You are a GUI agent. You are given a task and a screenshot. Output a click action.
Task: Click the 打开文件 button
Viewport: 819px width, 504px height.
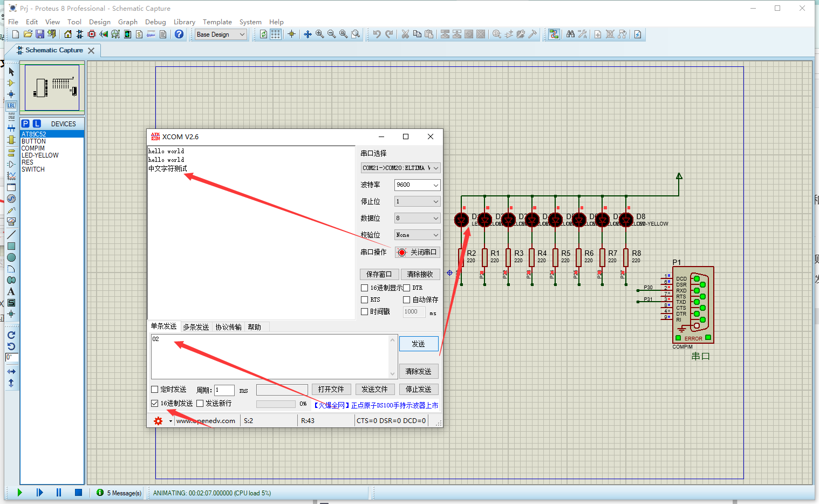[x=331, y=389]
